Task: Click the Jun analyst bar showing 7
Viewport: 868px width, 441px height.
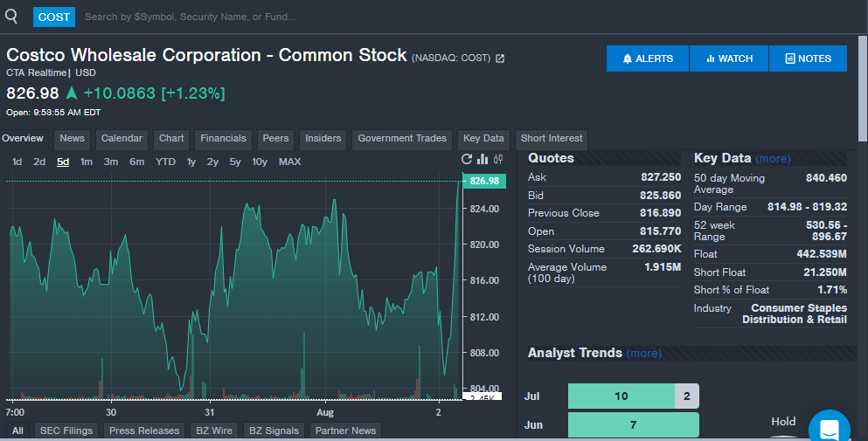Action: pyautogui.click(x=633, y=425)
